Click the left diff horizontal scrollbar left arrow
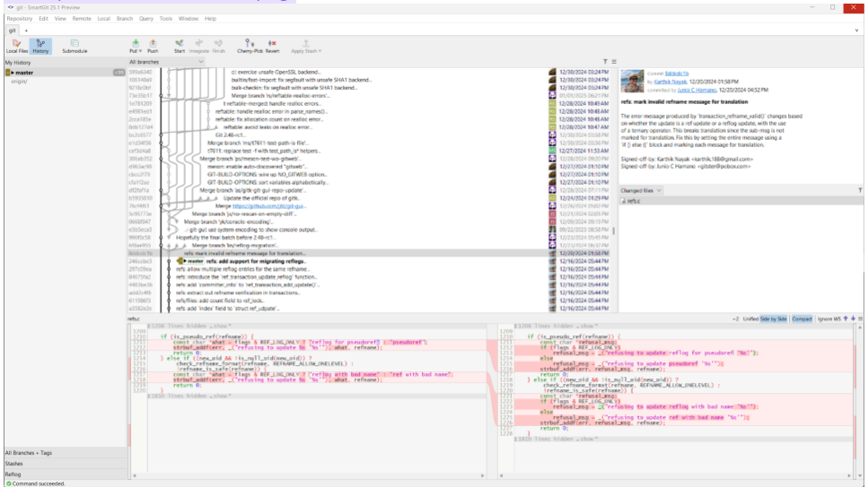This screenshot has height=487, width=868. click(x=135, y=475)
